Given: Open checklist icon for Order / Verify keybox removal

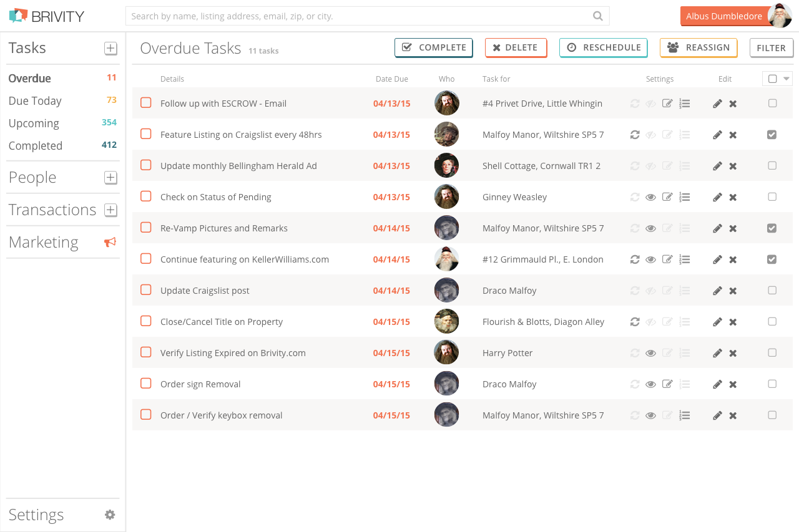Looking at the screenshot, I should [x=685, y=415].
